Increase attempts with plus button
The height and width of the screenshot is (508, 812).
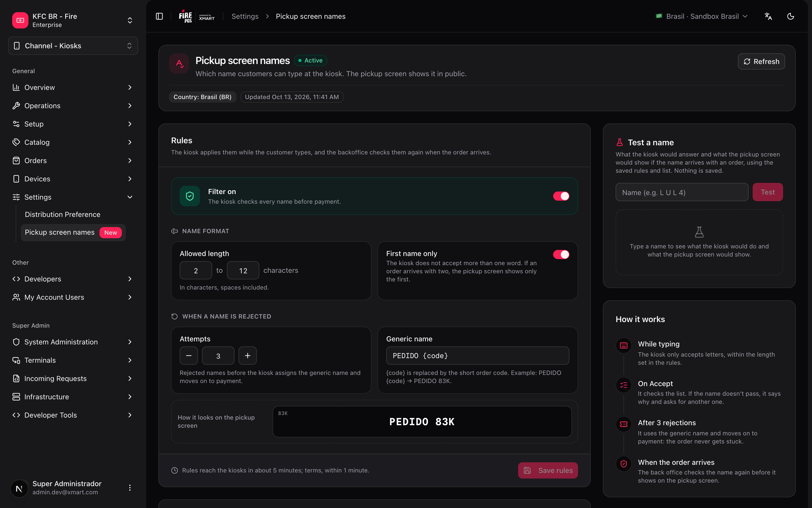(247, 355)
